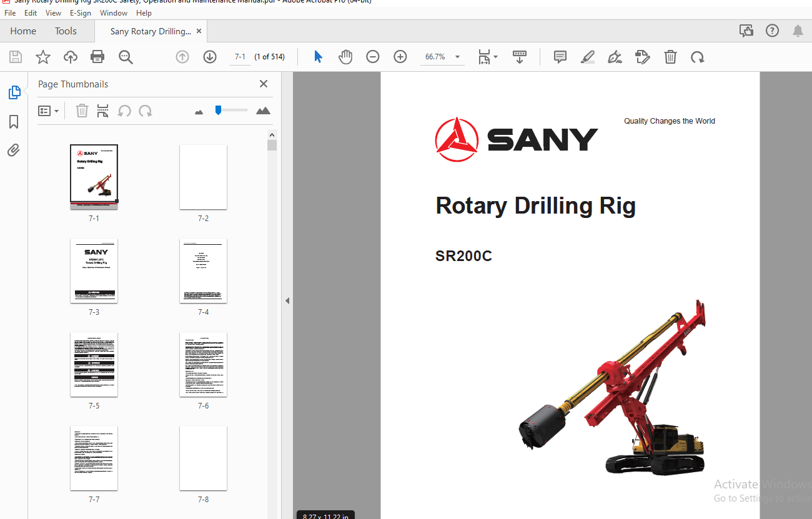Click the 'Rotary Drilling Rig' title text
This screenshot has height=519, width=812.
point(535,205)
